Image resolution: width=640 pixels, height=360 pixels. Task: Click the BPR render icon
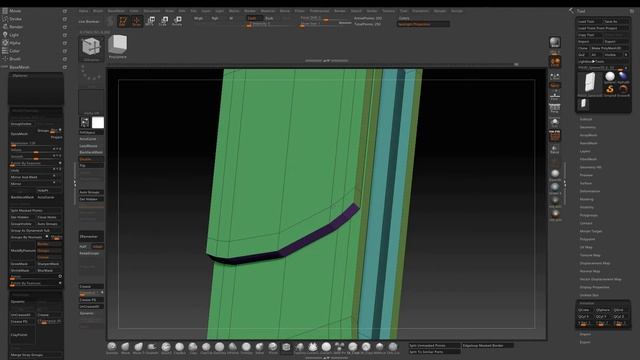coord(555,42)
